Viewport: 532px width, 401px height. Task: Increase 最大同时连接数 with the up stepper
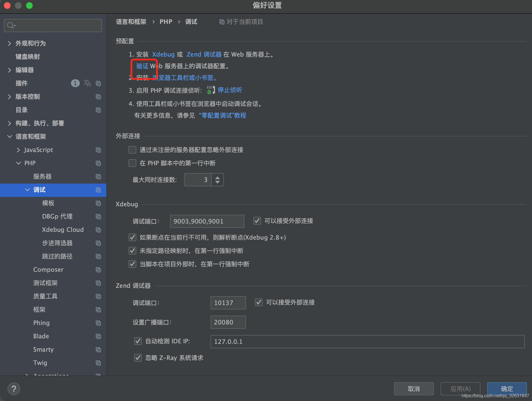[218, 177]
